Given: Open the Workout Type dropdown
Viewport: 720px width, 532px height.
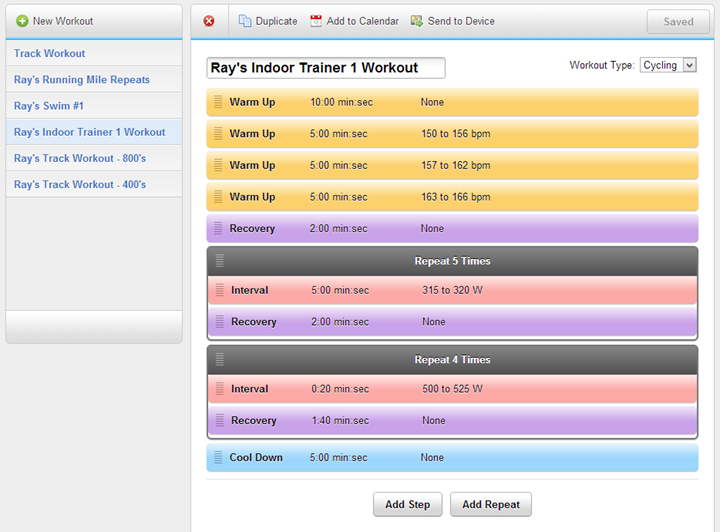Looking at the screenshot, I should click(x=668, y=65).
